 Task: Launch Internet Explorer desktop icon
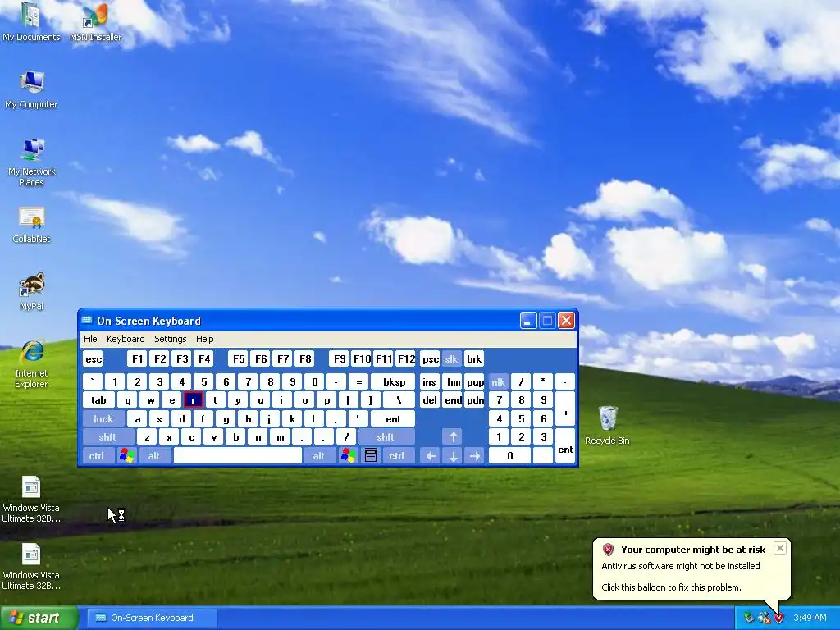tap(31, 363)
